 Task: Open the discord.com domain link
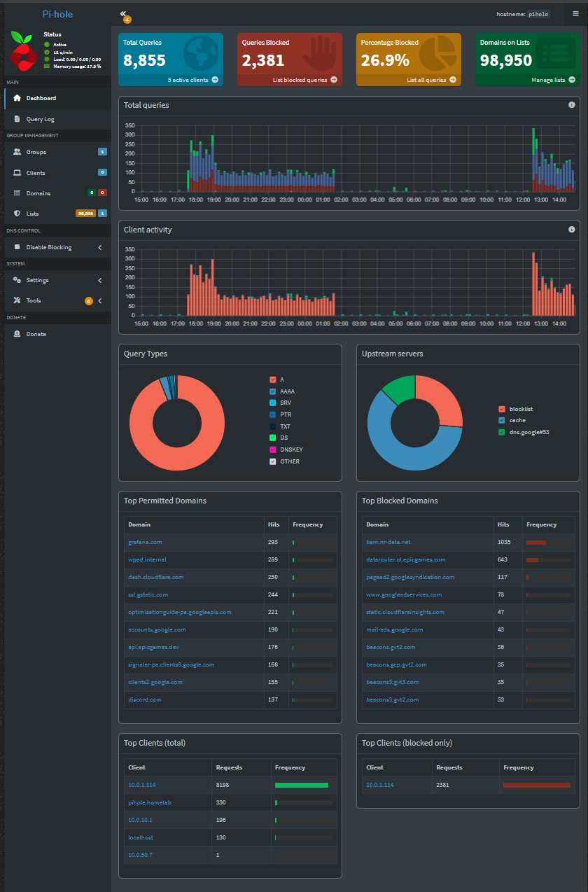145,699
